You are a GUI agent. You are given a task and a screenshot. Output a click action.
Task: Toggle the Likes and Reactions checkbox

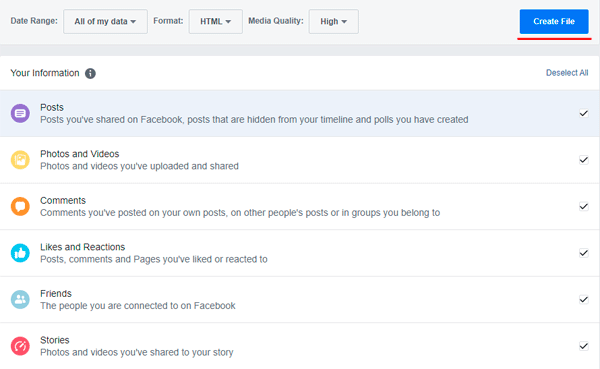584,253
